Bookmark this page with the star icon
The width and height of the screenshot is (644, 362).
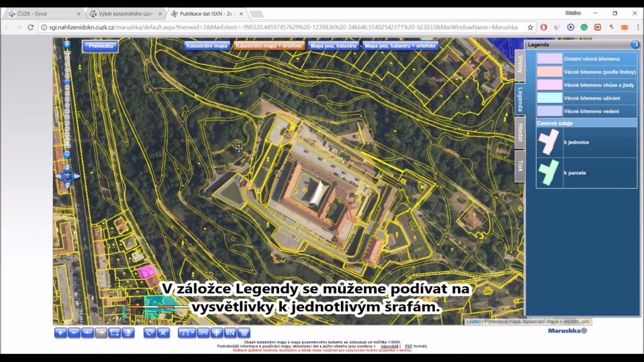pyautogui.click(x=530, y=27)
